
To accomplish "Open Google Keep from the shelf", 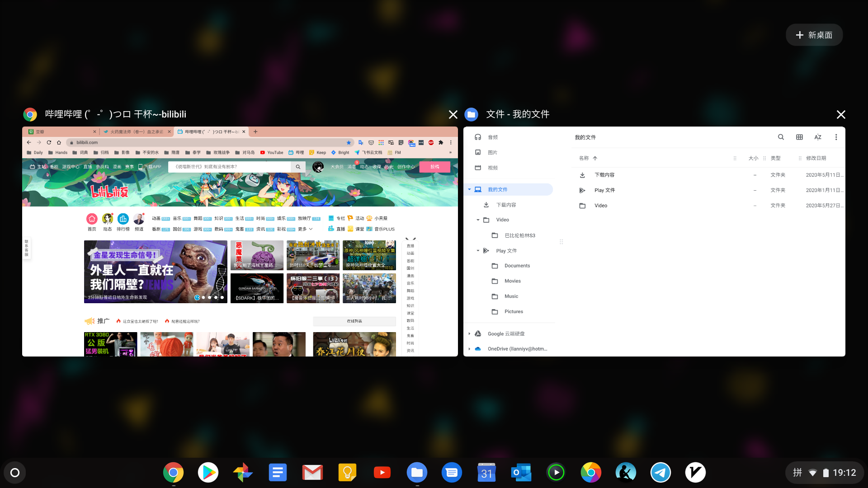I will pos(347,473).
